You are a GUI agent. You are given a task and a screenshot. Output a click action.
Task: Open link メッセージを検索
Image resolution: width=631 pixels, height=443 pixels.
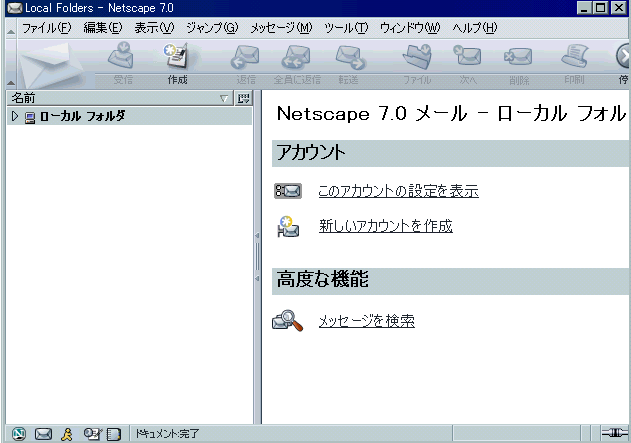tap(367, 321)
